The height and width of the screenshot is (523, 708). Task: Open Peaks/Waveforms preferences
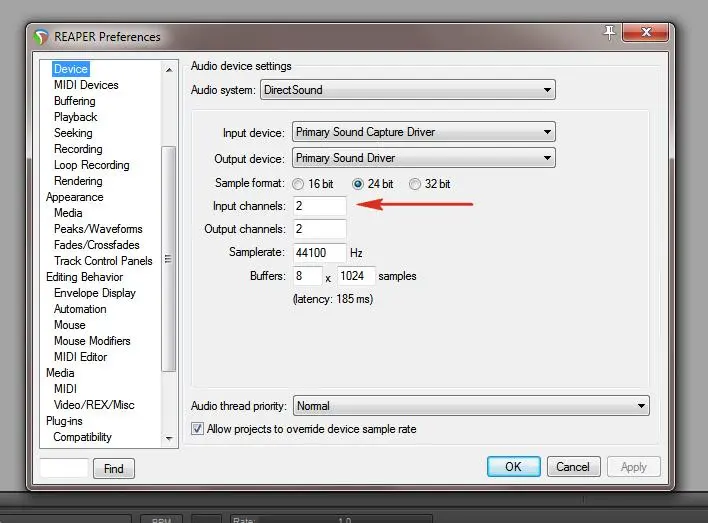click(98, 229)
